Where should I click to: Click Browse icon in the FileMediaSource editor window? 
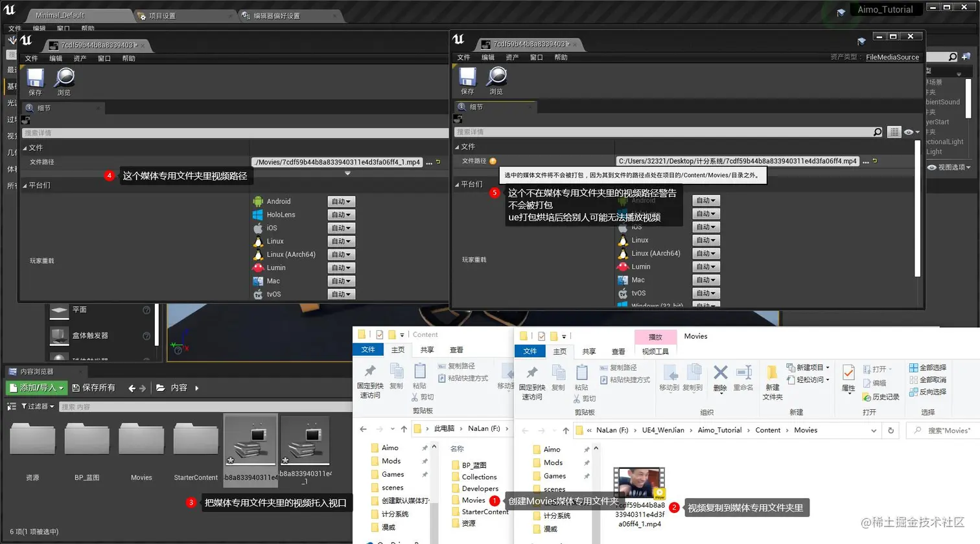pos(496,81)
